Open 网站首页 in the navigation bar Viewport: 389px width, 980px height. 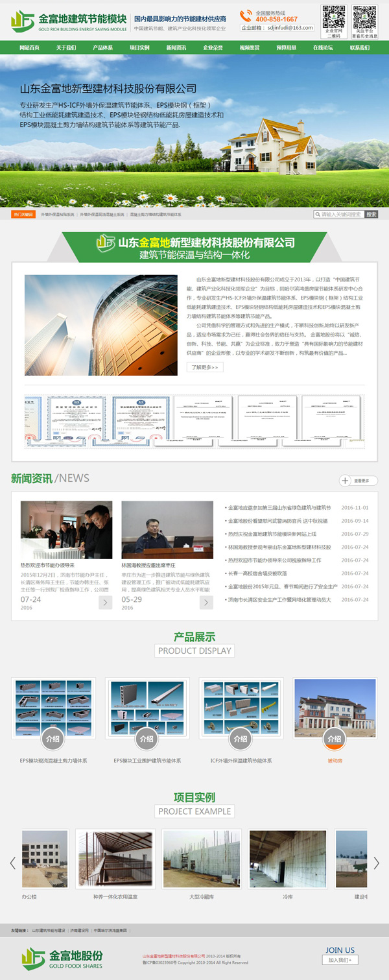(29, 47)
